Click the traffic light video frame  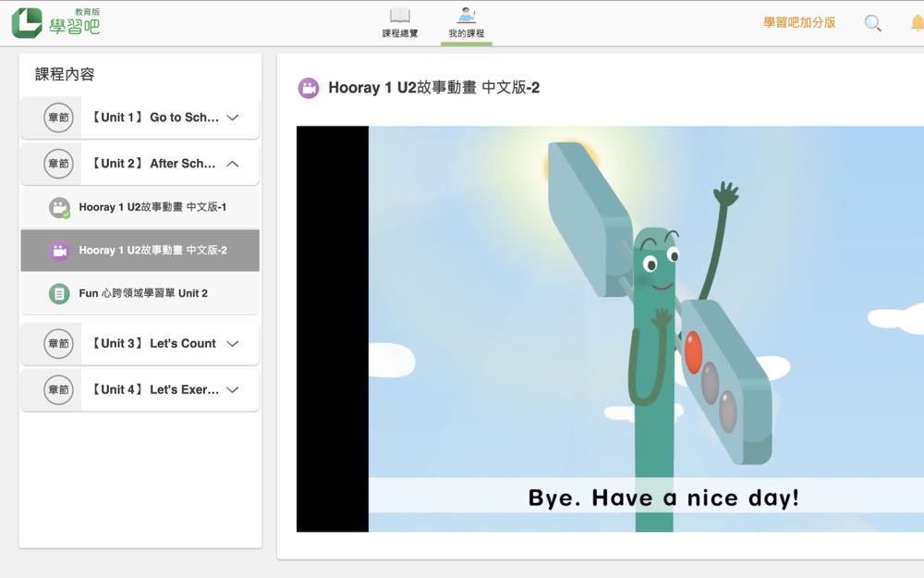coord(610,328)
